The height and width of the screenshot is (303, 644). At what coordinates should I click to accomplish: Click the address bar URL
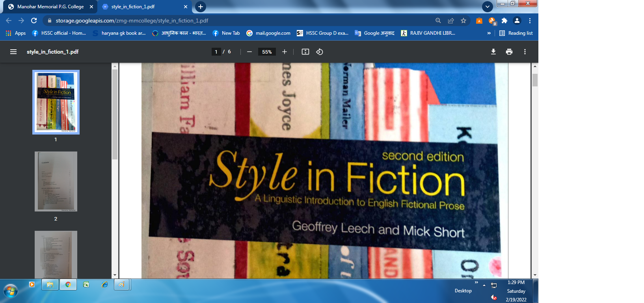132,21
